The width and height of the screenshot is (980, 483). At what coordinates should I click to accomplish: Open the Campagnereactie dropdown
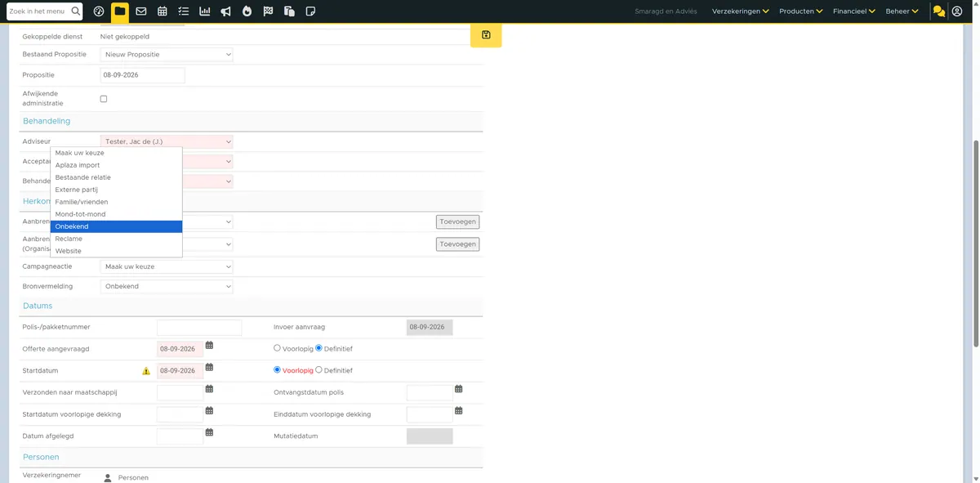[167, 266]
